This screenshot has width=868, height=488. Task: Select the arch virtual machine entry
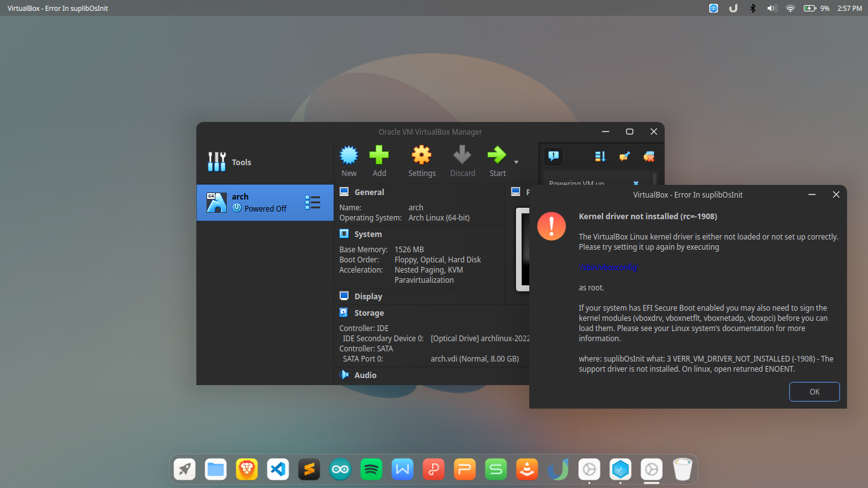pyautogui.click(x=265, y=203)
